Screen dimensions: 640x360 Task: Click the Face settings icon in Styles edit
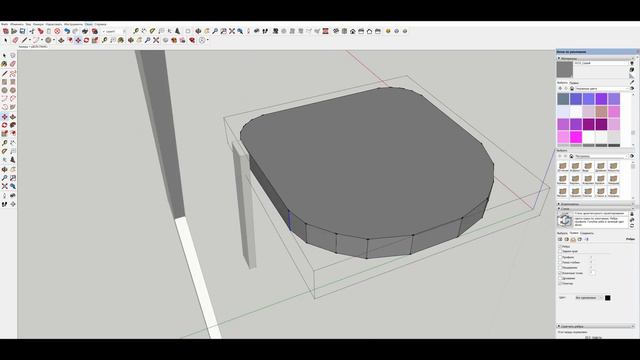[x=567, y=239]
